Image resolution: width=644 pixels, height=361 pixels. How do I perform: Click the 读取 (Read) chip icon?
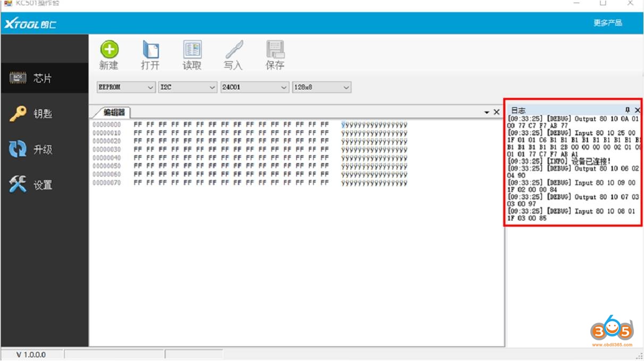(192, 50)
